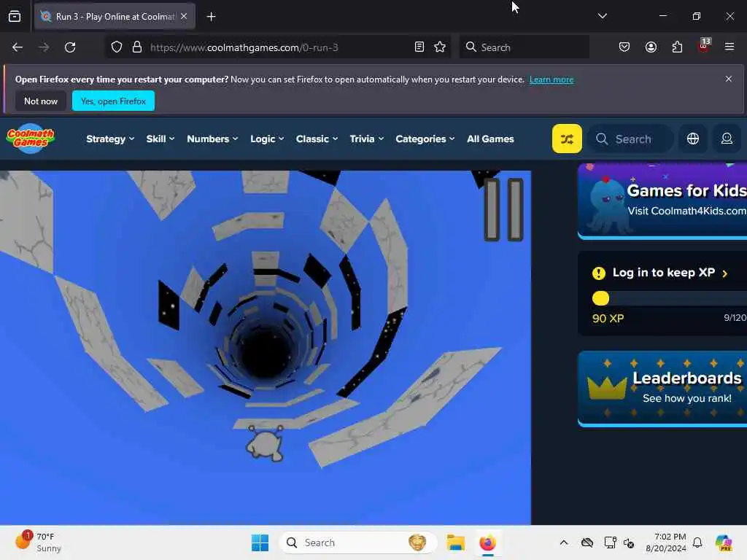Open the Copilot preview taskbar icon

[724, 542]
